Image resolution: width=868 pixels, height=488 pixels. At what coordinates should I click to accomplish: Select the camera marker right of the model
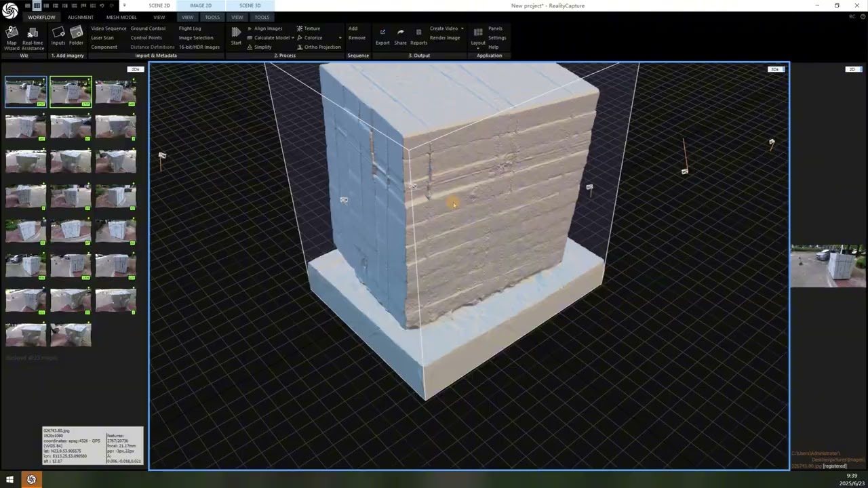coord(589,188)
